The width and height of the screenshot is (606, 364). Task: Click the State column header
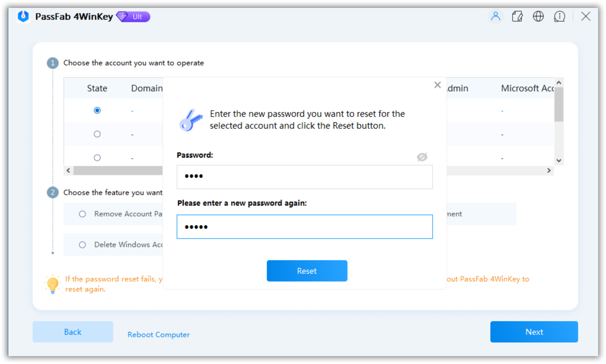(x=97, y=88)
